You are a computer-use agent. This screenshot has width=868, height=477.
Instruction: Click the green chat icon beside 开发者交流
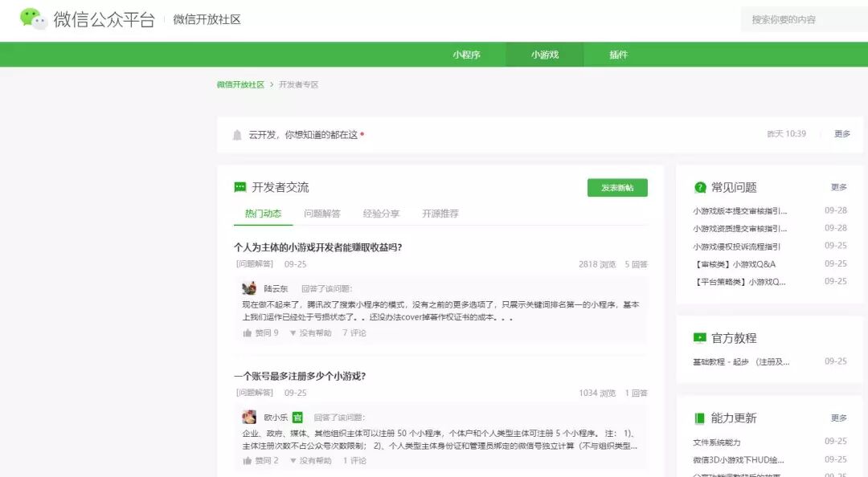click(x=240, y=188)
